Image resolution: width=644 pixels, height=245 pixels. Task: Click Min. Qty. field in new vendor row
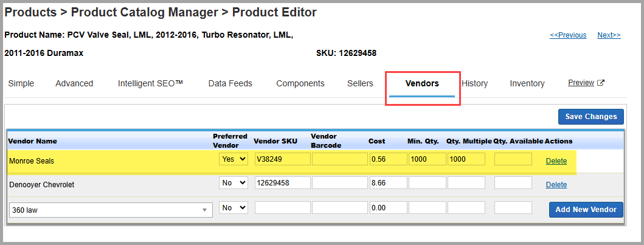pos(427,208)
